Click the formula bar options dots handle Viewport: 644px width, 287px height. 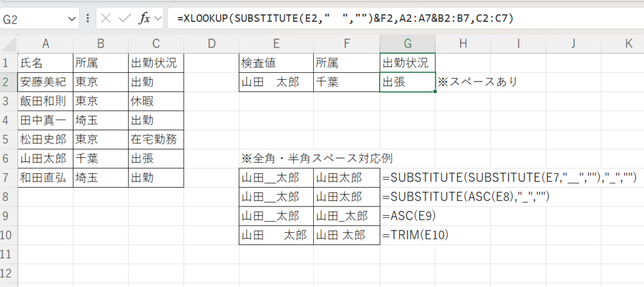[x=87, y=18]
